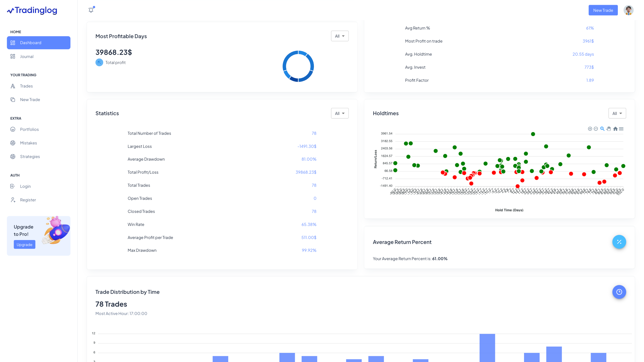Click the Login arrow icon
Image resolution: width=644 pixels, height=362 pixels.
pos(13,186)
